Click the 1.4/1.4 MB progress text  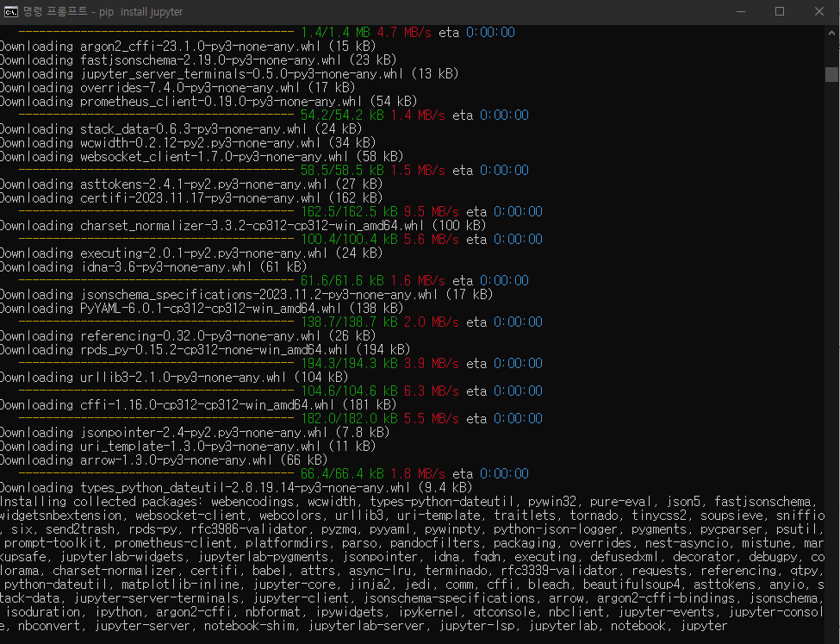(335, 33)
